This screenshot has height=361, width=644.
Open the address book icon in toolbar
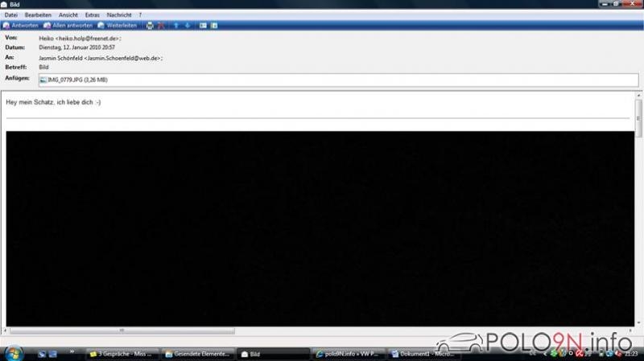pyautogui.click(x=203, y=26)
